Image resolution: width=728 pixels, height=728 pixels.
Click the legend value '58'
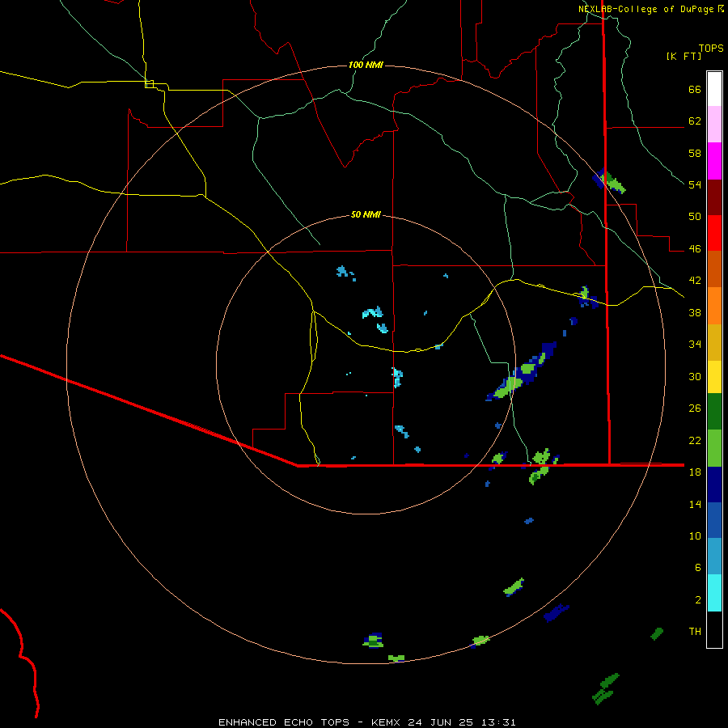tap(695, 153)
